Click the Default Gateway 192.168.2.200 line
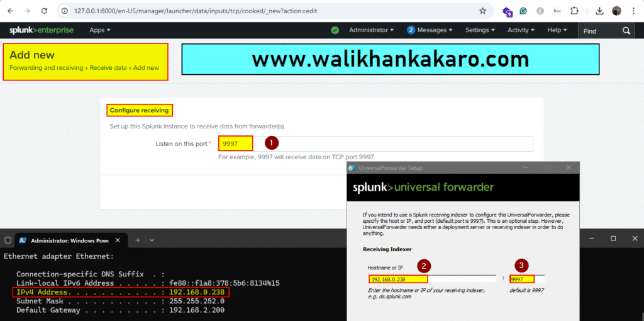The width and height of the screenshot is (644, 321). point(120,310)
